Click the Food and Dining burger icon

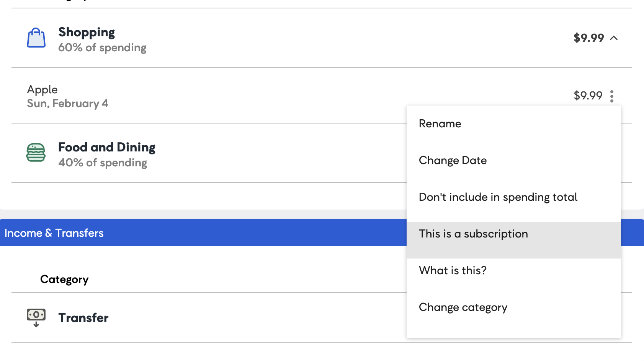point(36,153)
